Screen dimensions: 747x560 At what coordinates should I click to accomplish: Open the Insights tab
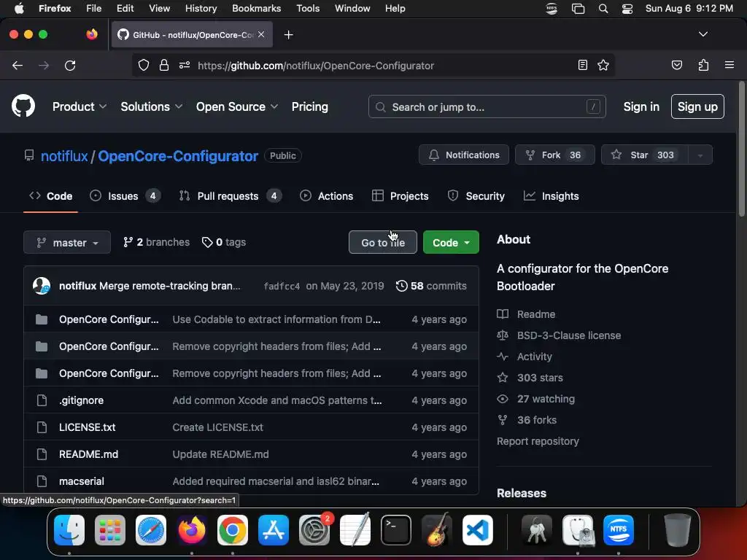pos(551,195)
